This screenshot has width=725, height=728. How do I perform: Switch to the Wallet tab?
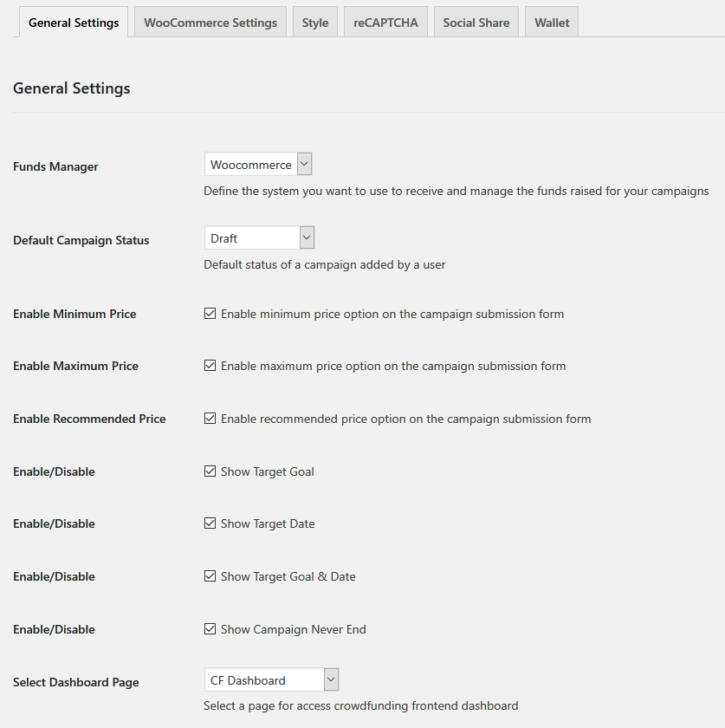[x=551, y=22]
